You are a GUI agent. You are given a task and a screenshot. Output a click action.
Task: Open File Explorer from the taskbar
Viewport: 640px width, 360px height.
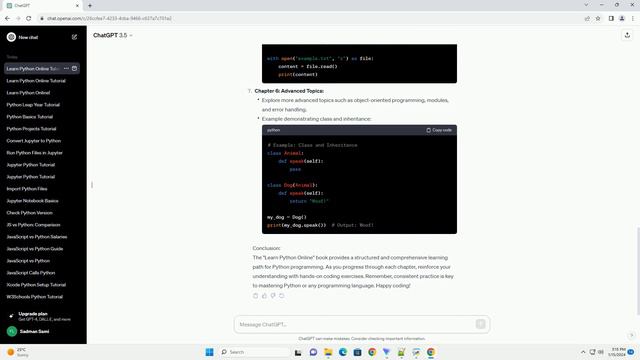click(328, 352)
